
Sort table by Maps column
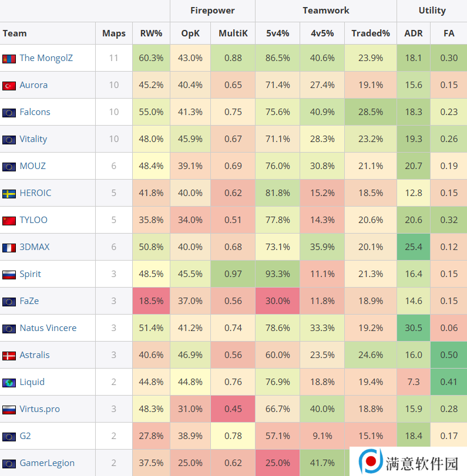(x=114, y=33)
